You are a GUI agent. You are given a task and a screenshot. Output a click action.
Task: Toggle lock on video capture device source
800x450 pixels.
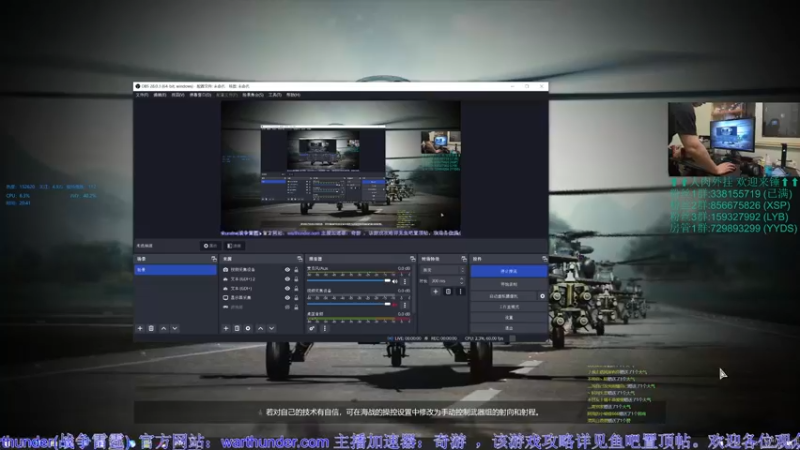pyautogui.click(x=296, y=269)
